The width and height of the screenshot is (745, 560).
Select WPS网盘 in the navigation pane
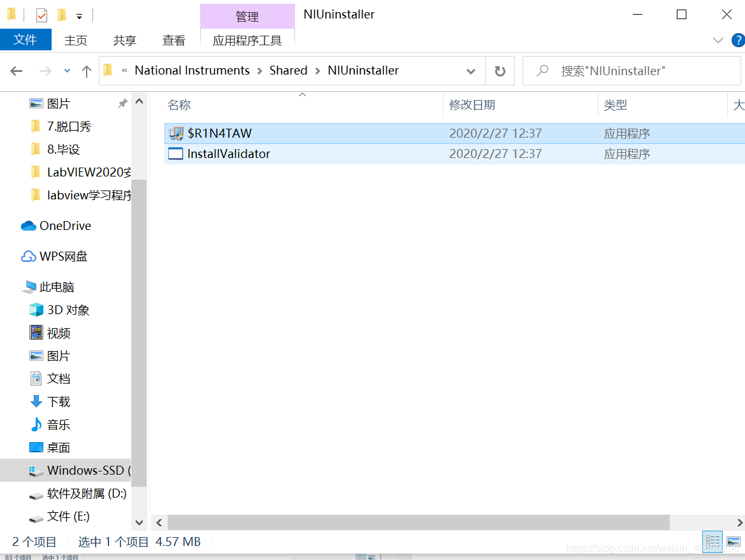[x=54, y=257]
